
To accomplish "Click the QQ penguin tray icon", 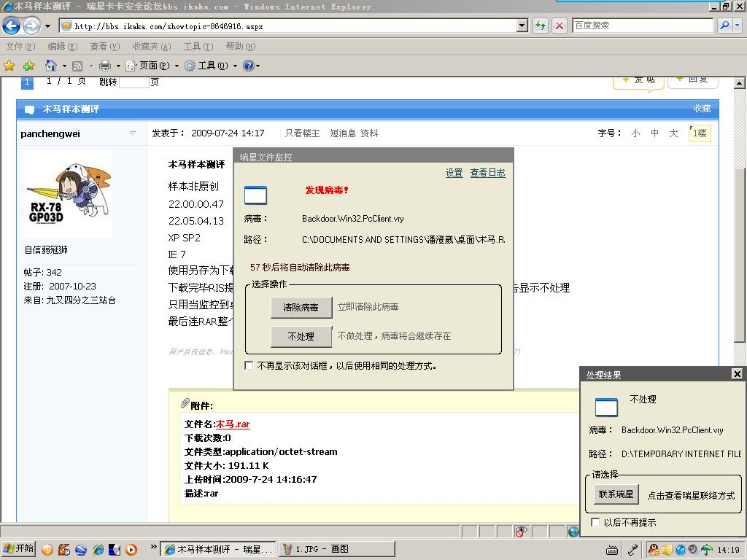I will (654, 550).
